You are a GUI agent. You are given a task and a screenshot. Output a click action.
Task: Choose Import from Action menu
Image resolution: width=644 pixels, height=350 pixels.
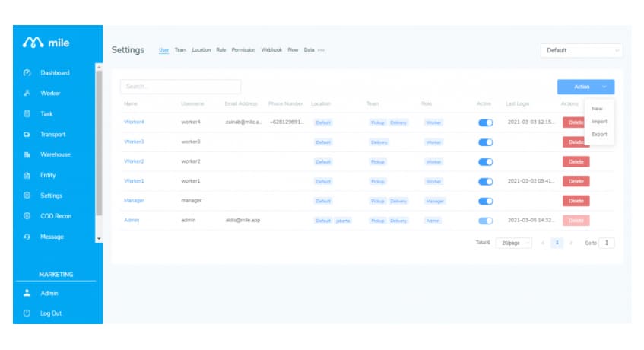(599, 122)
